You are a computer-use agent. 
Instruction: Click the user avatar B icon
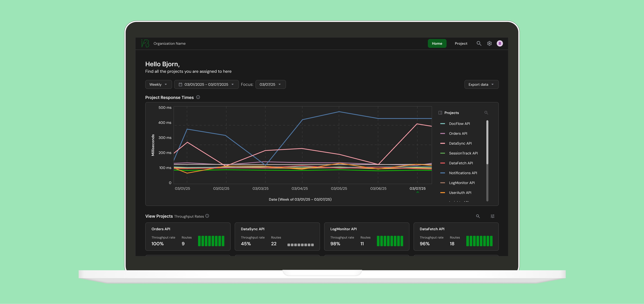point(500,43)
